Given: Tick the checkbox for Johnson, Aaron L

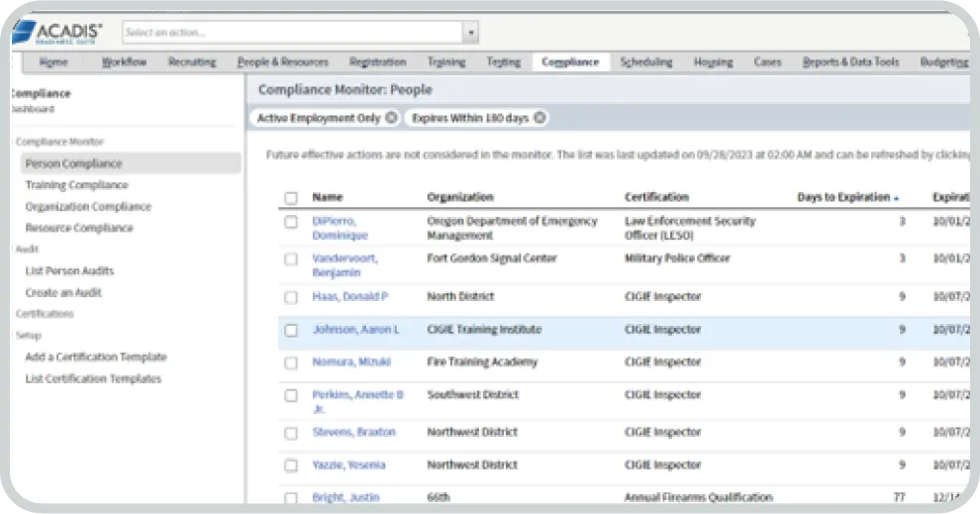Looking at the screenshot, I should pyautogui.click(x=291, y=331).
